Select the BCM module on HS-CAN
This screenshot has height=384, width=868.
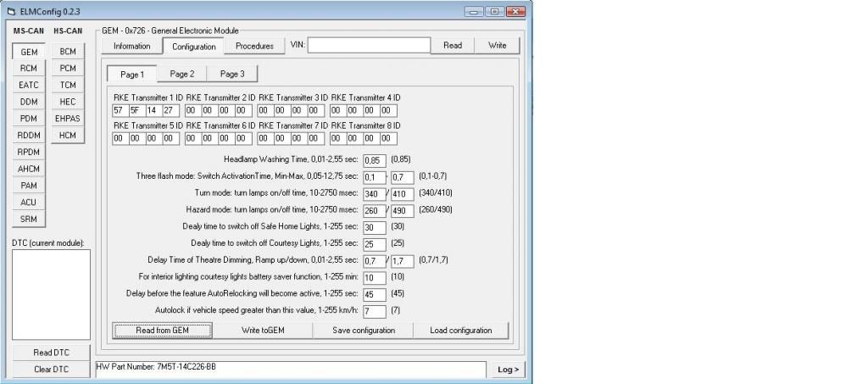68,52
